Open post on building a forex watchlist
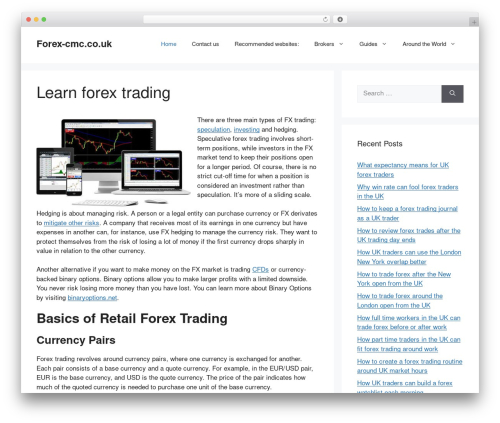This screenshot has height=423, width=500. [404, 387]
